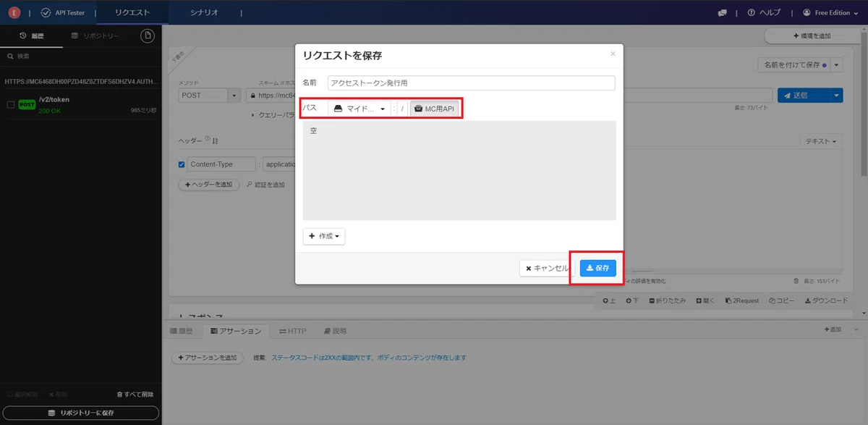
Task: Click the 上 jump-to-top button
Action: pos(608,300)
